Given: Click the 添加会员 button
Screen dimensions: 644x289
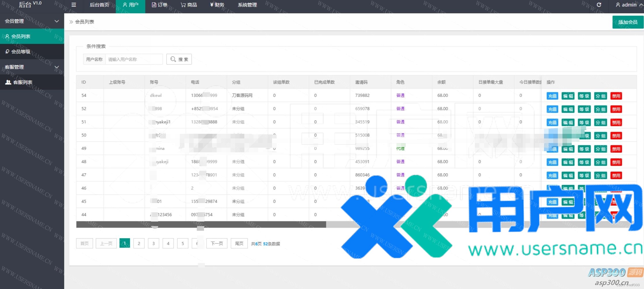Looking at the screenshot, I should point(628,22).
